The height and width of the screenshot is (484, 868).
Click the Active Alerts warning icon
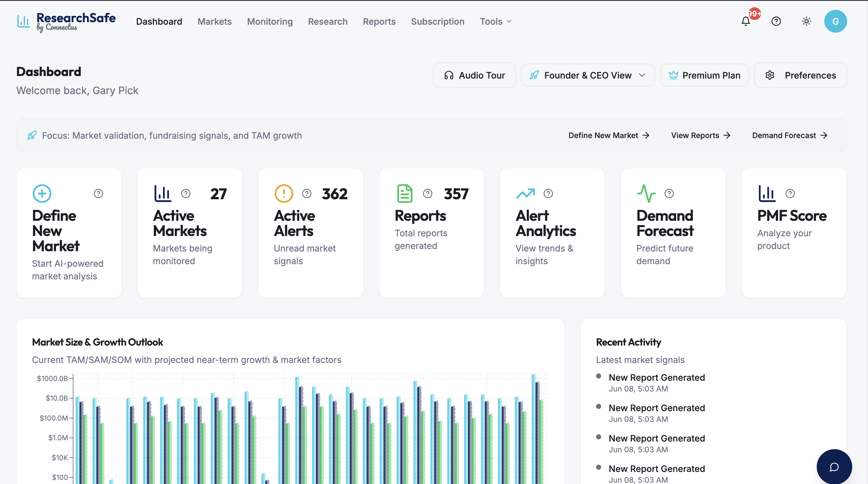tap(284, 193)
